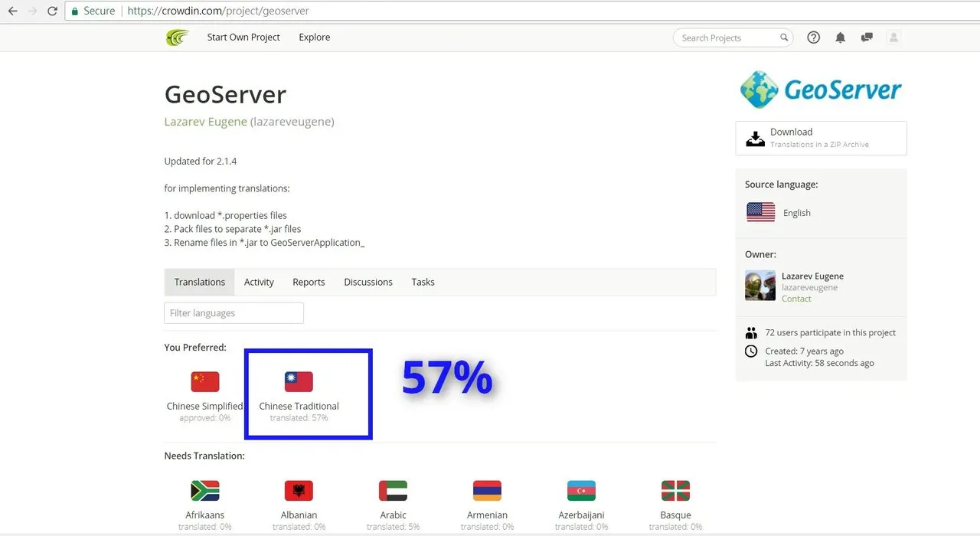
Task: Open the help question mark icon
Action: pos(814,38)
